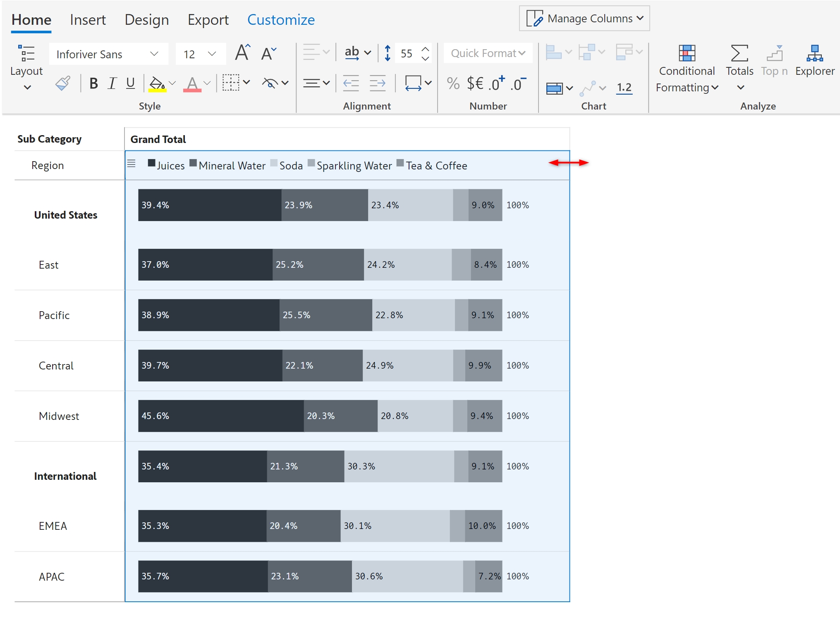840x617 pixels.
Task: Toggle bold formatting
Action: (x=93, y=83)
